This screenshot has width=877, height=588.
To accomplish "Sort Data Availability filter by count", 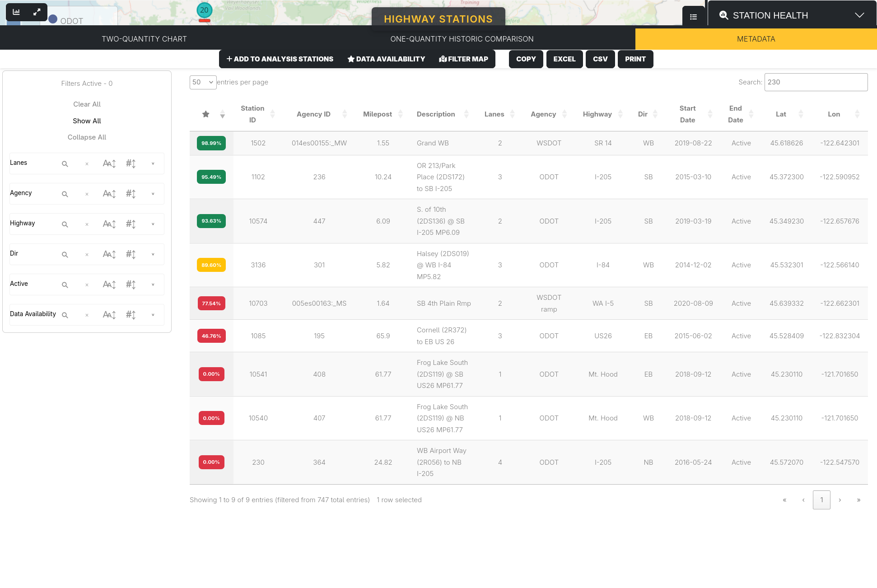I will point(131,315).
